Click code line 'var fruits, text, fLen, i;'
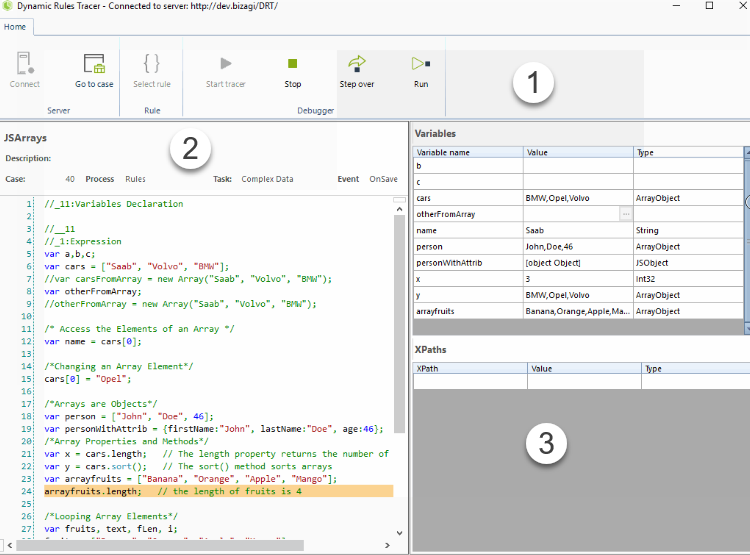 [x=111, y=529]
